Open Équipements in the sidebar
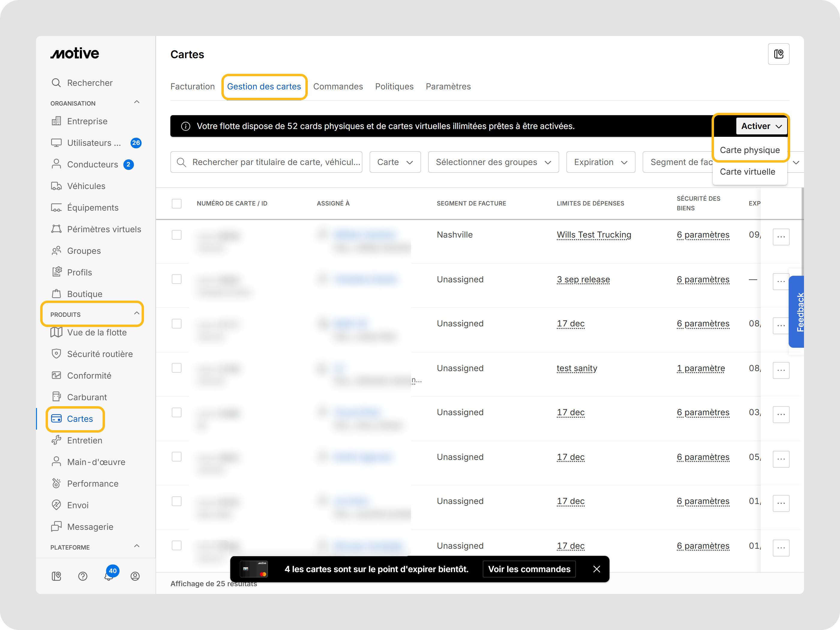 pyautogui.click(x=85, y=208)
